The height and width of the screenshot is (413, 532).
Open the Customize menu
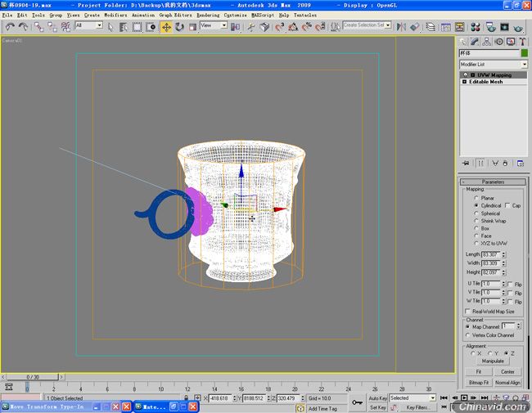[235, 16]
